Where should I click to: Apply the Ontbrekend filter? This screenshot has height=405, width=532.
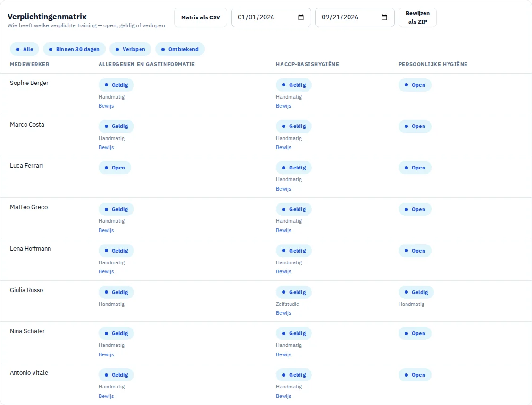coord(180,49)
